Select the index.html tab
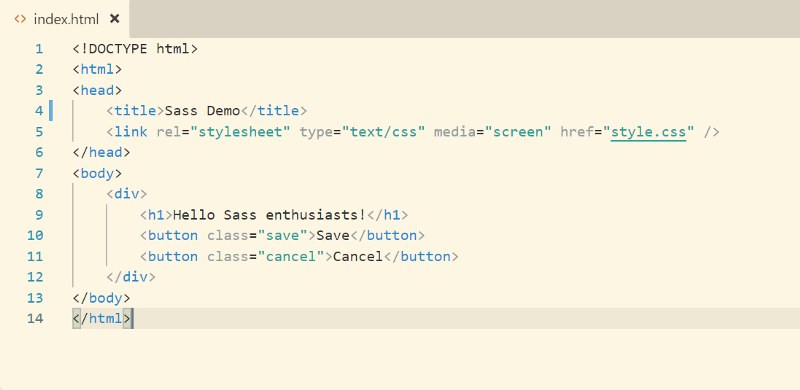This screenshot has height=390, width=800. click(65, 19)
